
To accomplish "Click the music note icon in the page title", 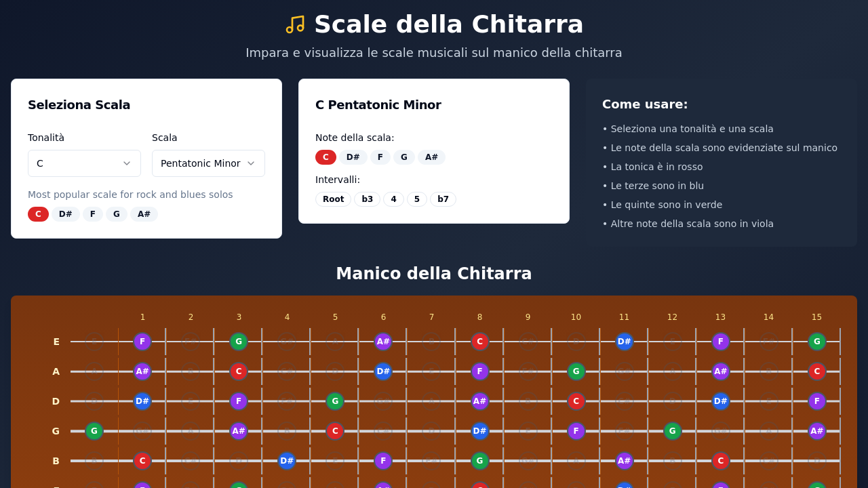I will coord(294,24).
